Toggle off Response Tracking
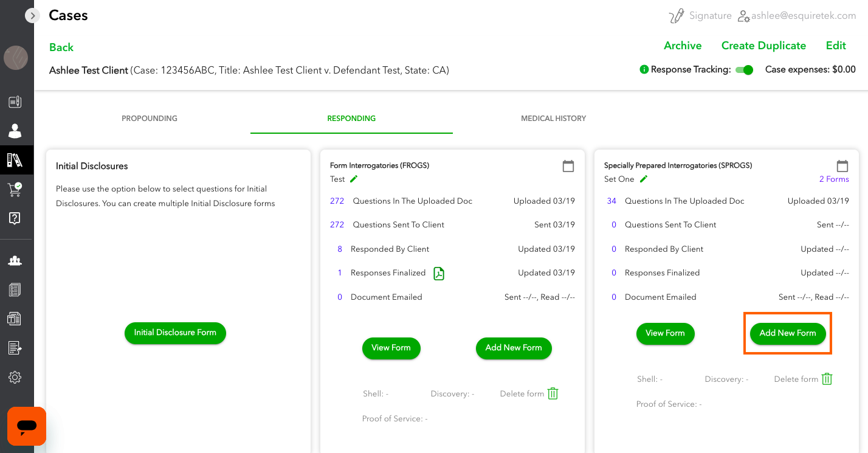Image resolution: width=868 pixels, height=453 pixels. (x=744, y=69)
